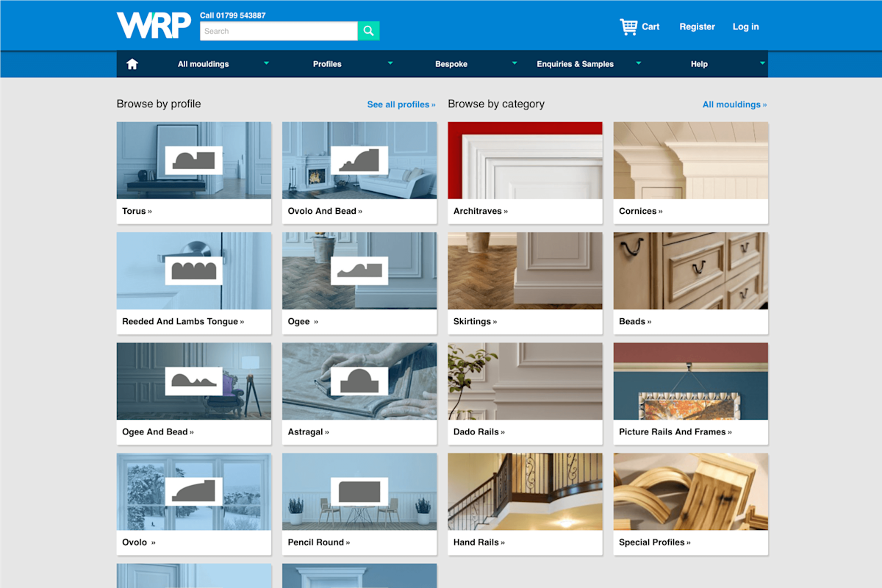Click the Ogee » text link
This screenshot has height=588, width=882.
[303, 321]
